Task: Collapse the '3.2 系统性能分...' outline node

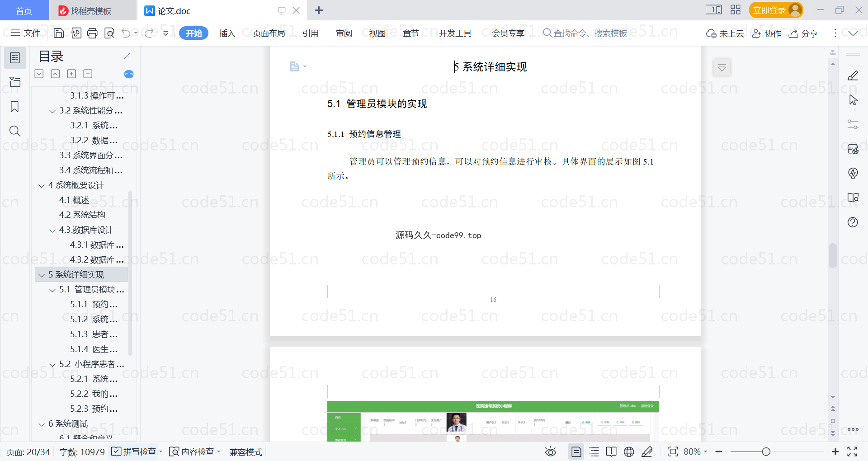Action: [x=52, y=111]
